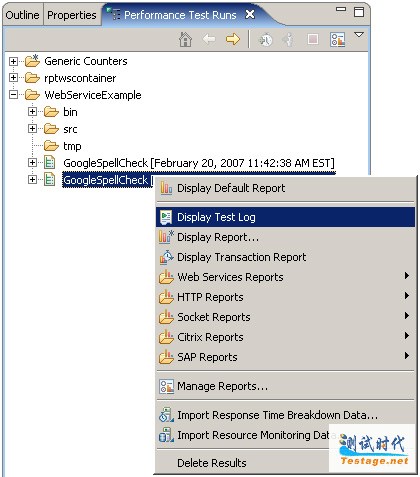This screenshot has width=420, height=477.
Task: Click the Display Transaction Report icon
Action: point(166,257)
